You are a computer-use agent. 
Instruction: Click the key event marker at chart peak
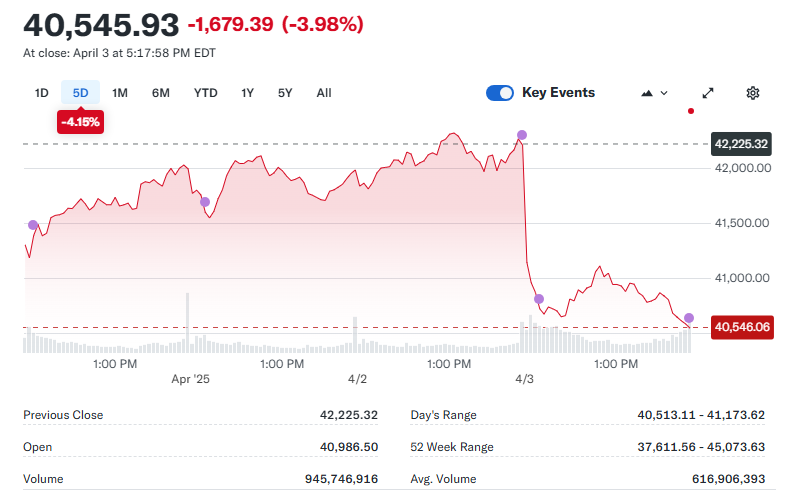[521, 135]
